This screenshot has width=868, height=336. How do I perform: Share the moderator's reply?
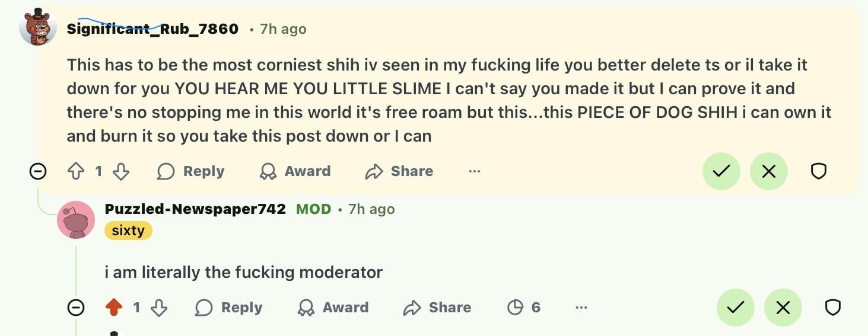[x=437, y=308]
